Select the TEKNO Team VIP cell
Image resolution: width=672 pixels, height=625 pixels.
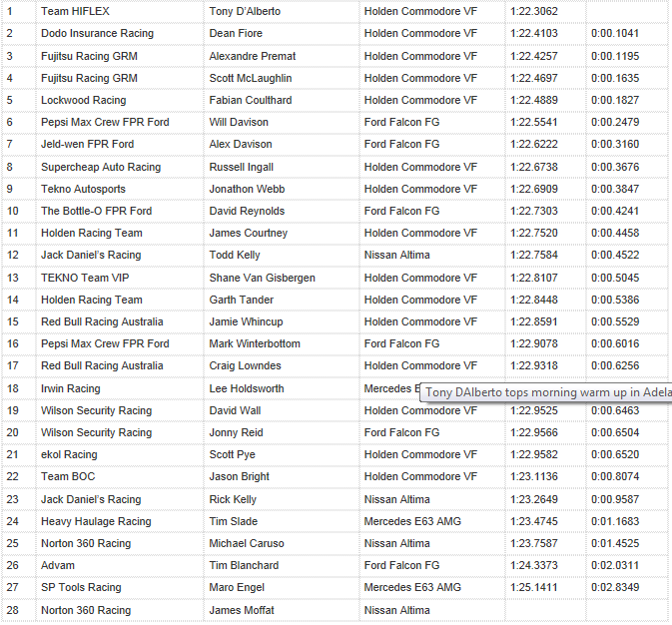pos(85,278)
